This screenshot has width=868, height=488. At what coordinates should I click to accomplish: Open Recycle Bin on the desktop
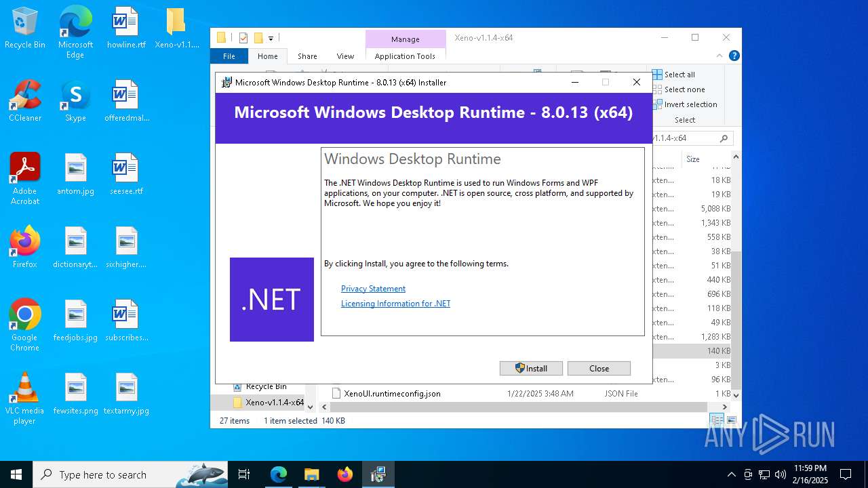[25, 28]
